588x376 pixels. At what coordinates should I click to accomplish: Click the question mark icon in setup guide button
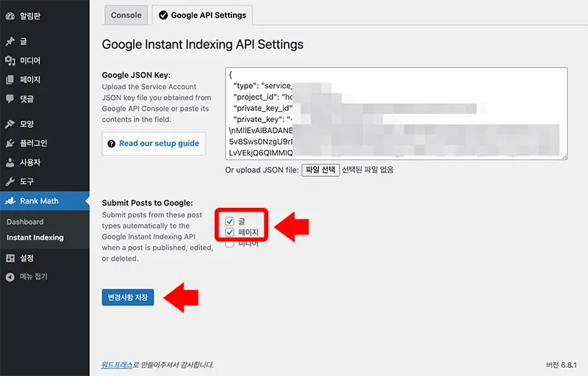(x=112, y=143)
